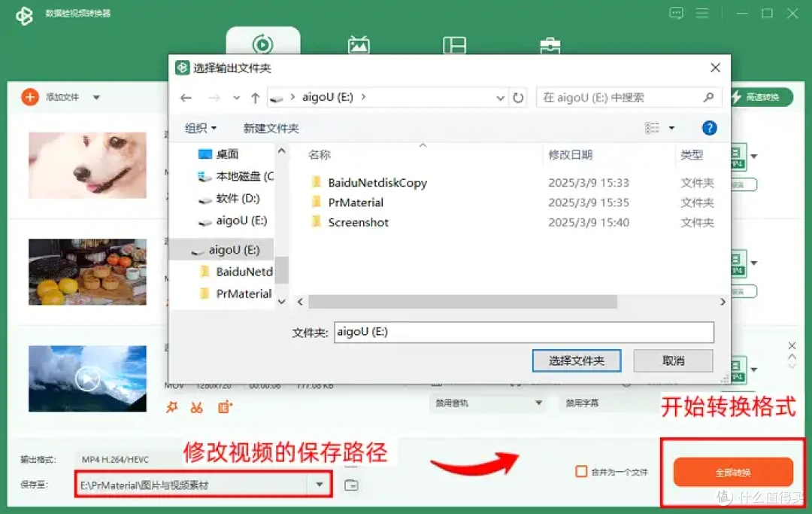Open format dropdown for first video
Viewport: 812px width, 514px height.
point(754,156)
